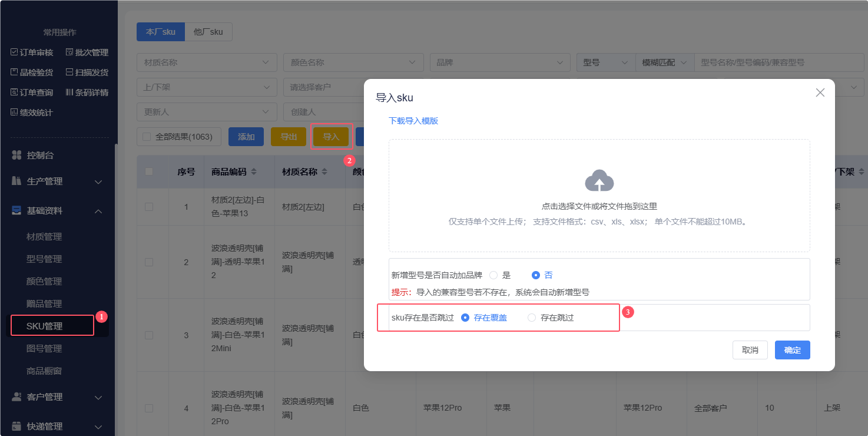Select 是 for auto-adding brand
This screenshot has width=868, height=436.
[493, 275]
